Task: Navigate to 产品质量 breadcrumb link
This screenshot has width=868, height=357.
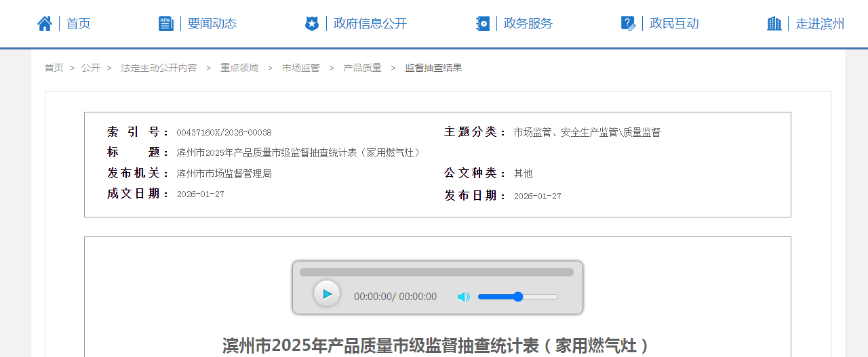Action: tap(363, 68)
